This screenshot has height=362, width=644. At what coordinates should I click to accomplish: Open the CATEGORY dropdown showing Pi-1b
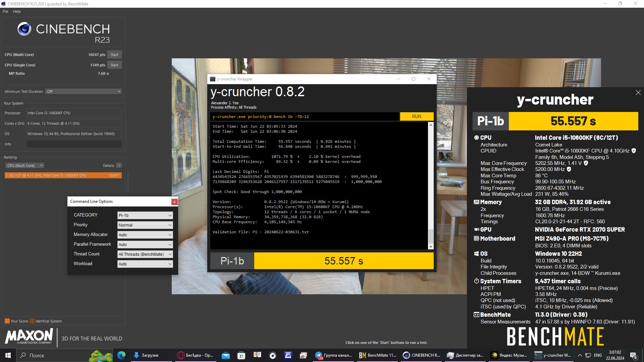(145, 215)
